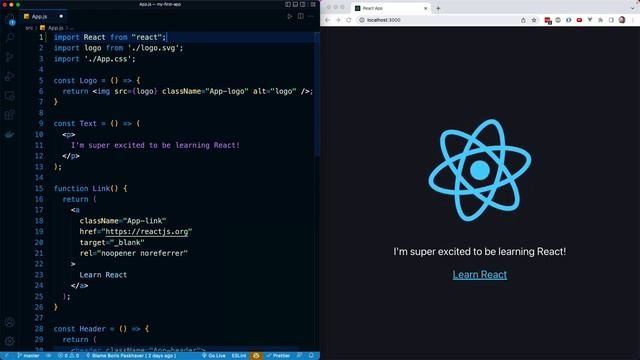The height and width of the screenshot is (360, 640).
Task: Follow the Learn React link on page
Action: (480, 275)
